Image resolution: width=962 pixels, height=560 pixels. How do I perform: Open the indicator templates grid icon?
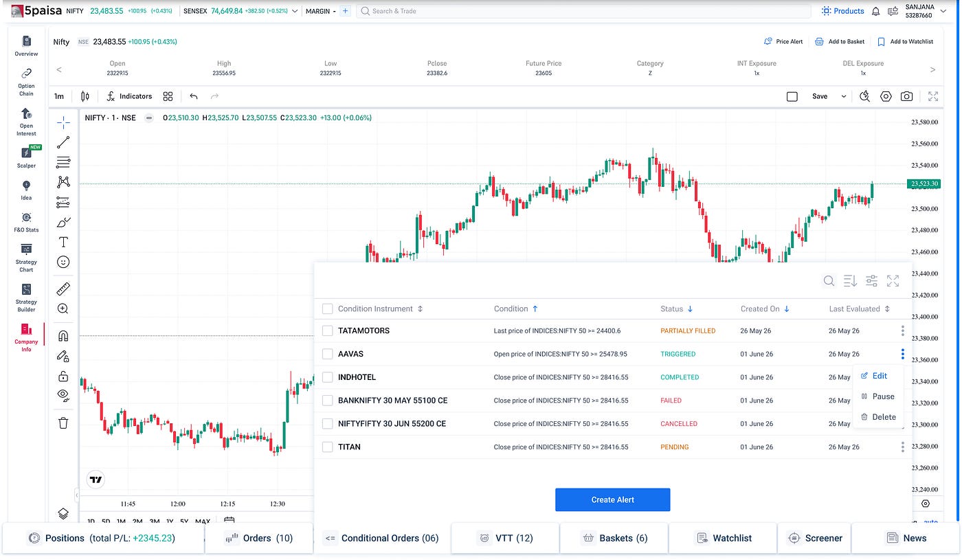coord(168,96)
